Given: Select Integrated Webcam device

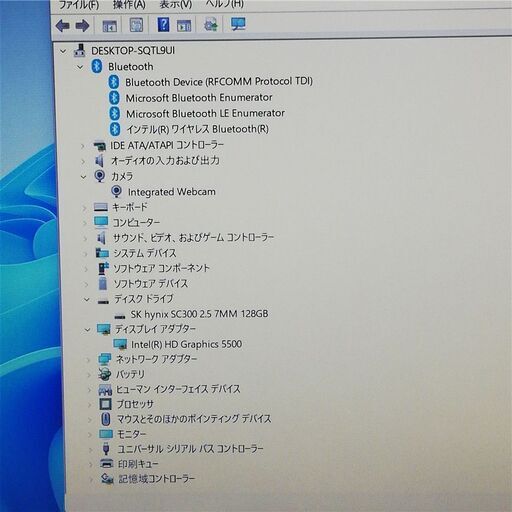Looking at the screenshot, I should click(x=172, y=192).
